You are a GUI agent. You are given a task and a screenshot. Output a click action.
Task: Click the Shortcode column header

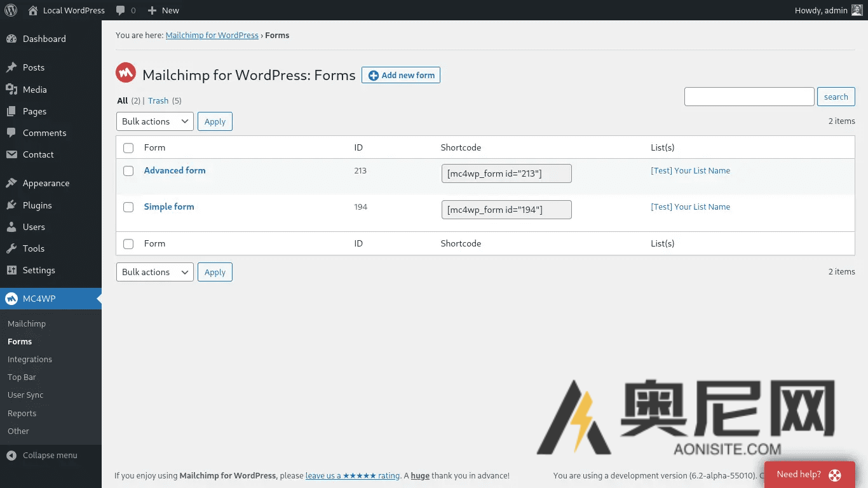pos(461,147)
